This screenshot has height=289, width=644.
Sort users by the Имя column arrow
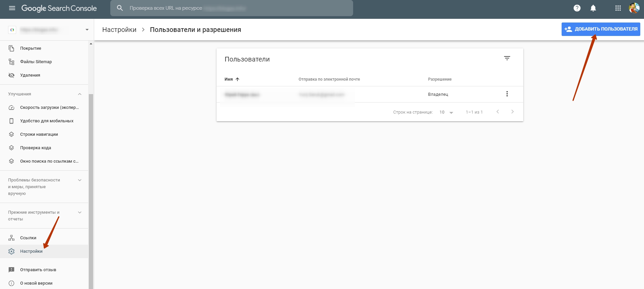click(x=237, y=79)
